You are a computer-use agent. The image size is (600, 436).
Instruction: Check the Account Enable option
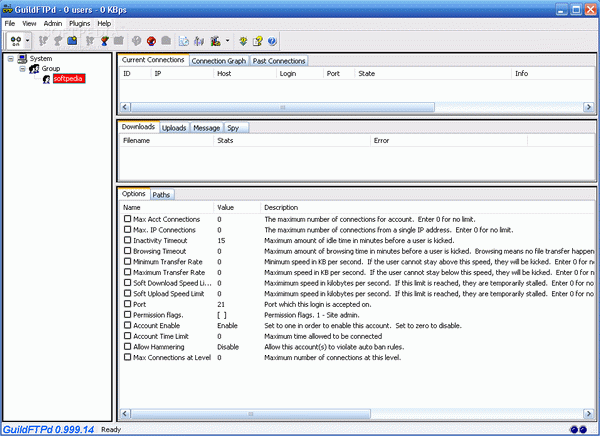click(127, 325)
